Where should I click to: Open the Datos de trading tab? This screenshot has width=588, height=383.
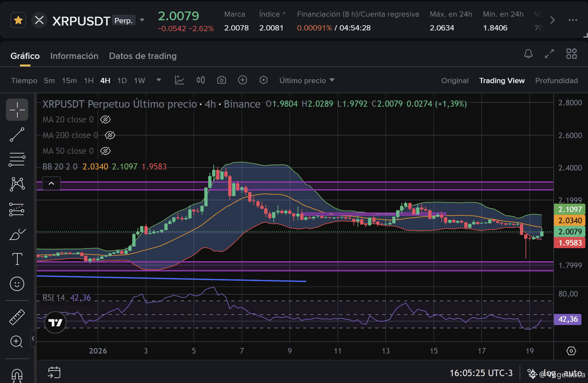tap(143, 56)
